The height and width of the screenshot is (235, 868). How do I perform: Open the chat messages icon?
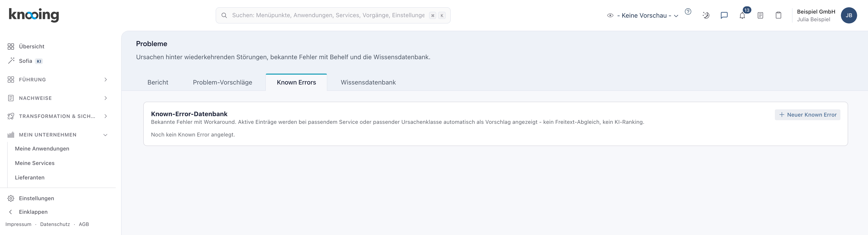coord(724,16)
